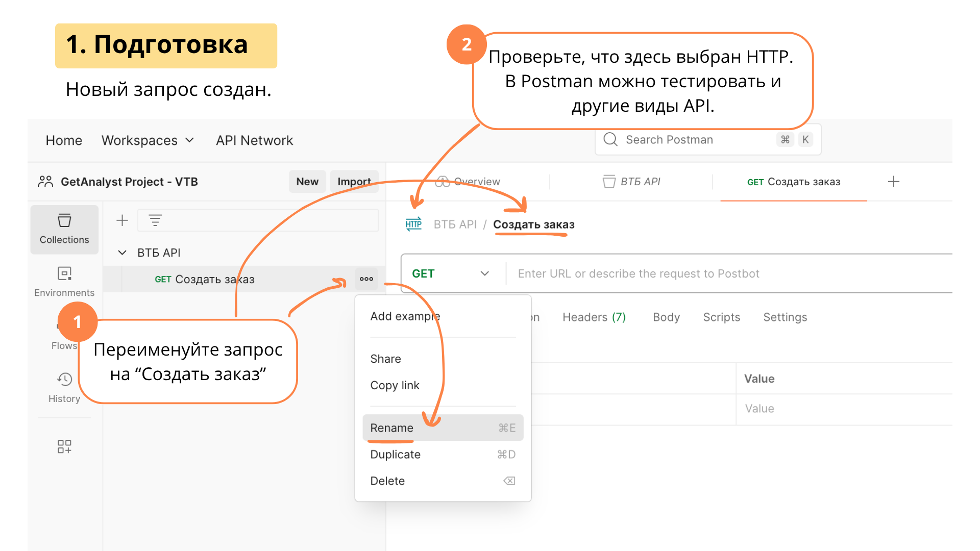Choose Share in the context menu
This screenshot has height=551, width=980.
point(386,359)
